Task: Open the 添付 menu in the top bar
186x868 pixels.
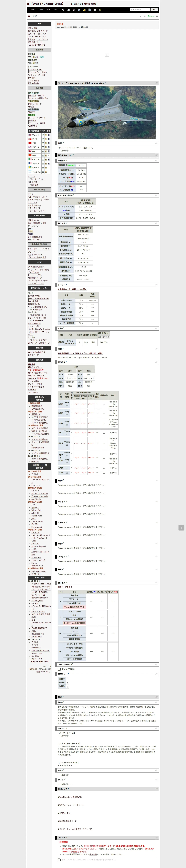Action: (x=56, y=10)
